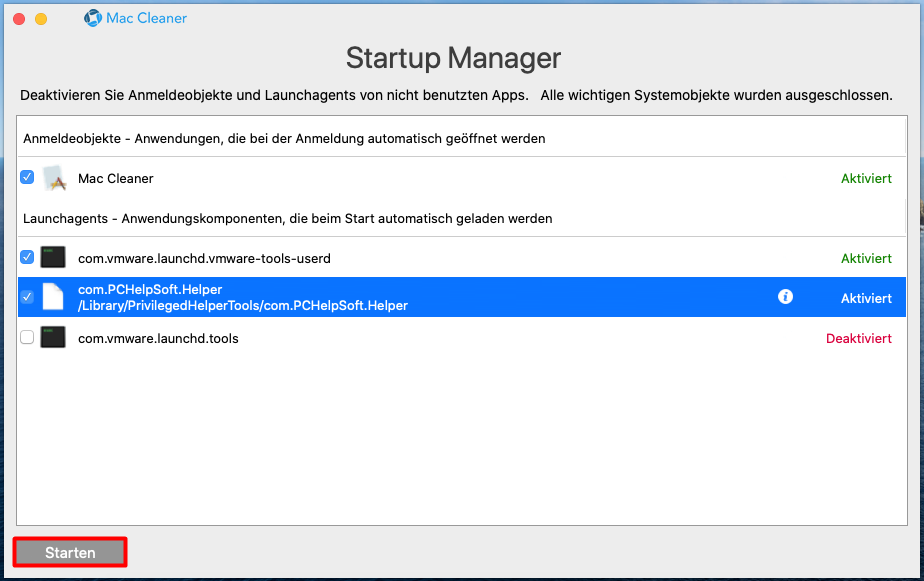This screenshot has height=581, width=924.
Task: Click the Startup Manager heading
Action: tap(453, 58)
